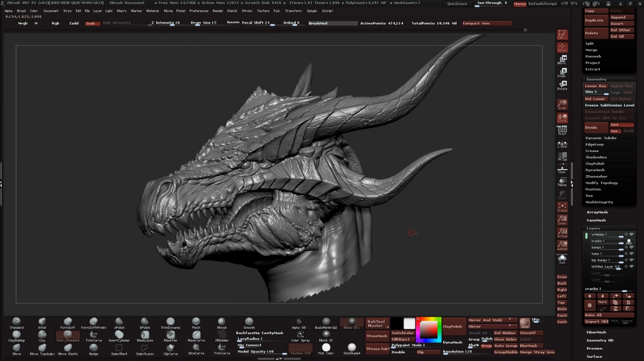Screen dimensions: 644x361
Task: Hide the wrinkles 1 layer
Action: [631, 235]
